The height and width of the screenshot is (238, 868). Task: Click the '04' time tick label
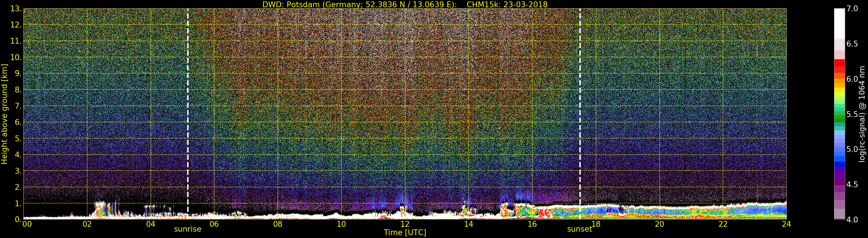tap(151, 224)
